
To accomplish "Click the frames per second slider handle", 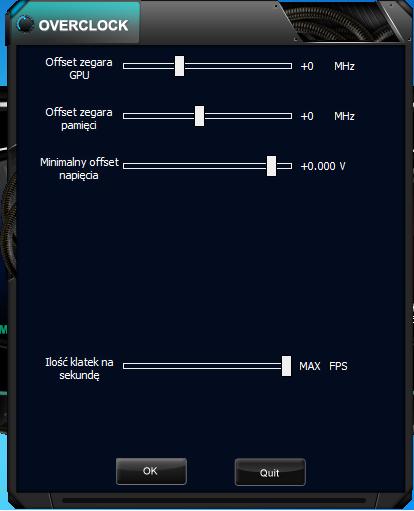I will coord(286,366).
